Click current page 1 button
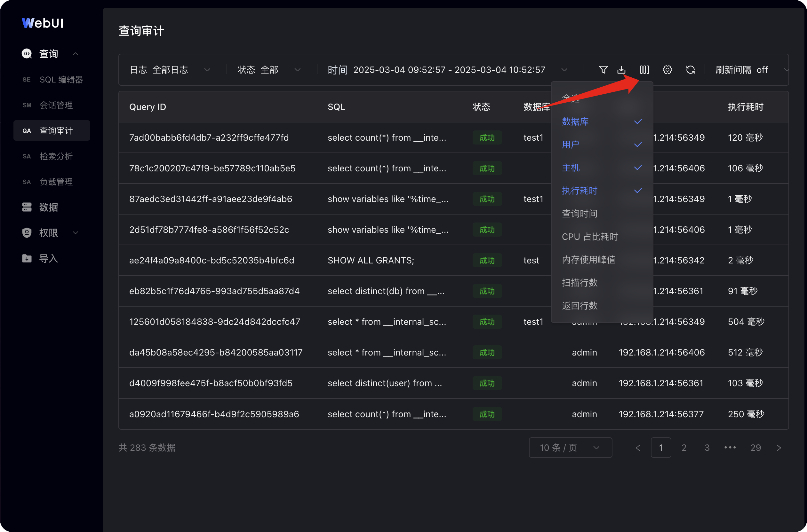Image resolution: width=807 pixels, height=532 pixels. tap(661, 448)
